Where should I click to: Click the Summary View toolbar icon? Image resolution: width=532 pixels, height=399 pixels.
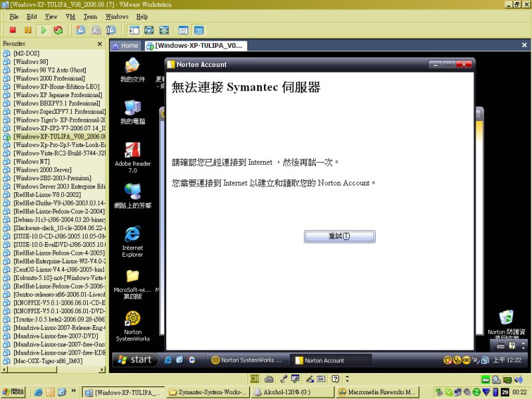(184, 30)
